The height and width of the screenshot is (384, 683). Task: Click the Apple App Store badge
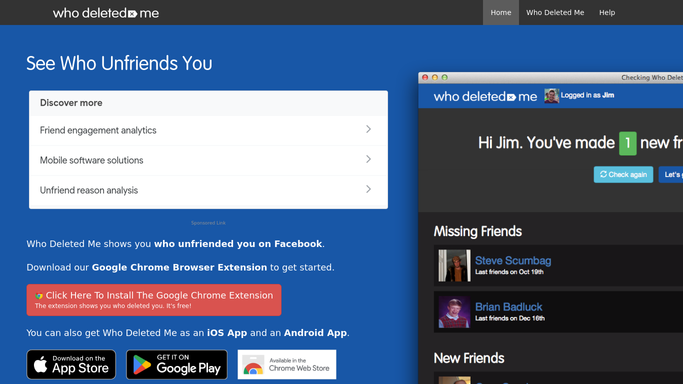pos(71,364)
